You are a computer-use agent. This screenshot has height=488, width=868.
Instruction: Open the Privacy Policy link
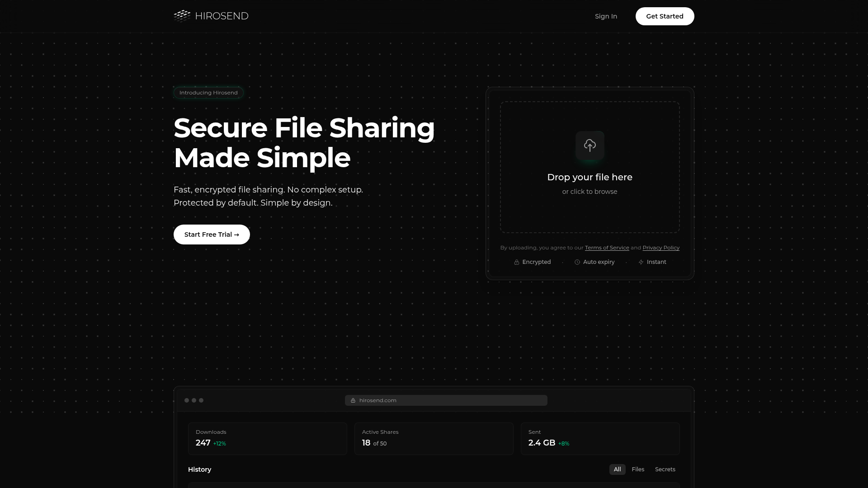coord(660,248)
